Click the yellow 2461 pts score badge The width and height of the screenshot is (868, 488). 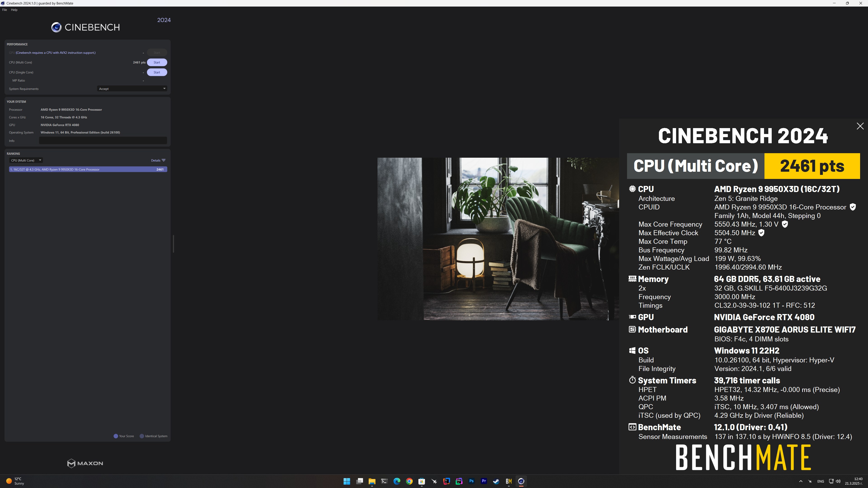[x=812, y=166]
